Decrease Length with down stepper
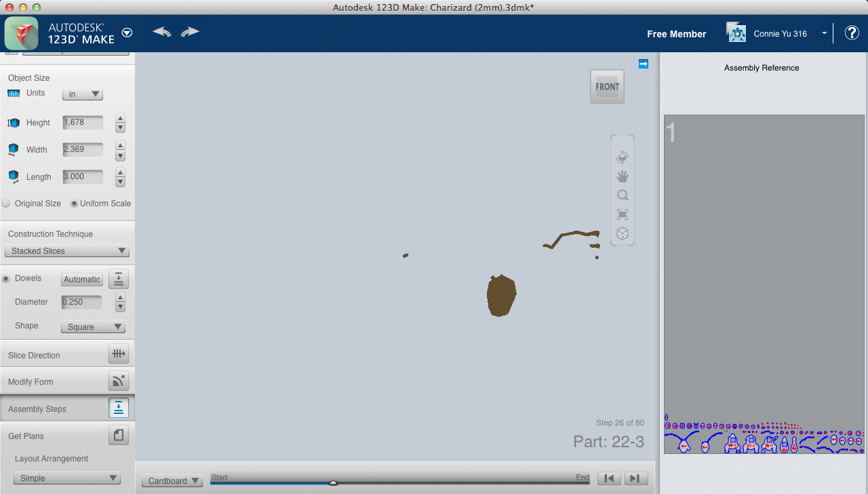Screen dimensions: 868x494 coord(120,182)
